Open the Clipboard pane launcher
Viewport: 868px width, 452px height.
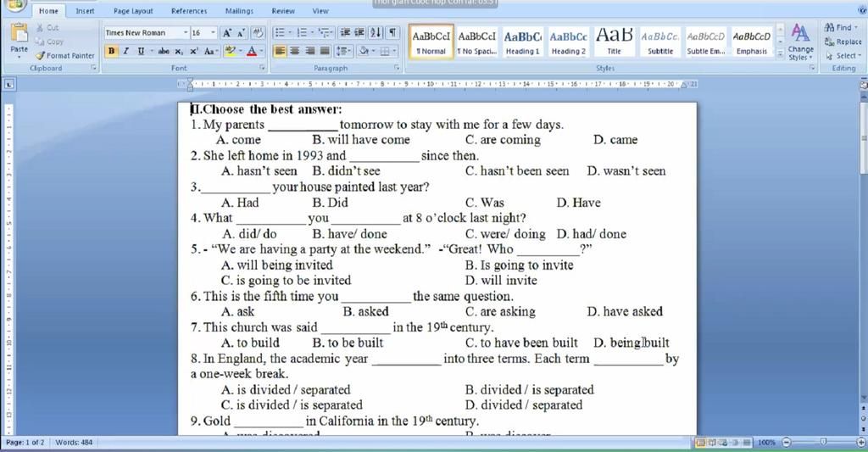click(93, 68)
